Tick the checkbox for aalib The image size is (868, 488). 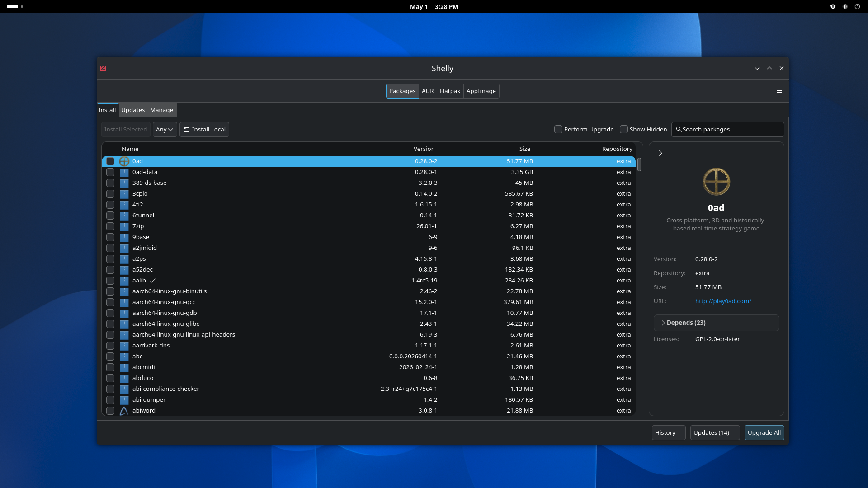click(x=110, y=281)
